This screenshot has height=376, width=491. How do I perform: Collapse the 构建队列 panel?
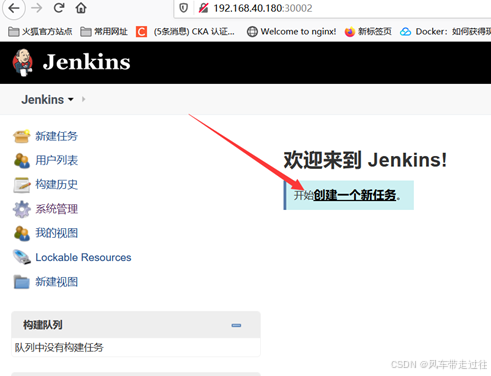236,325
